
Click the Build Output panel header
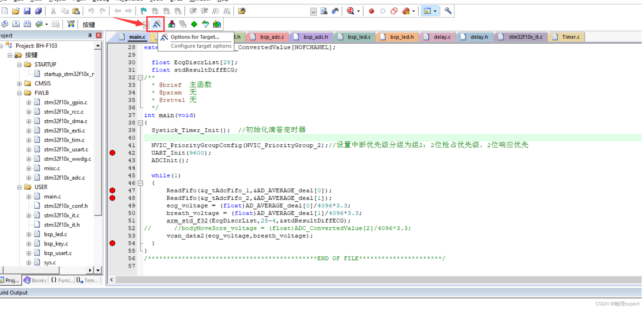[321, 293]
